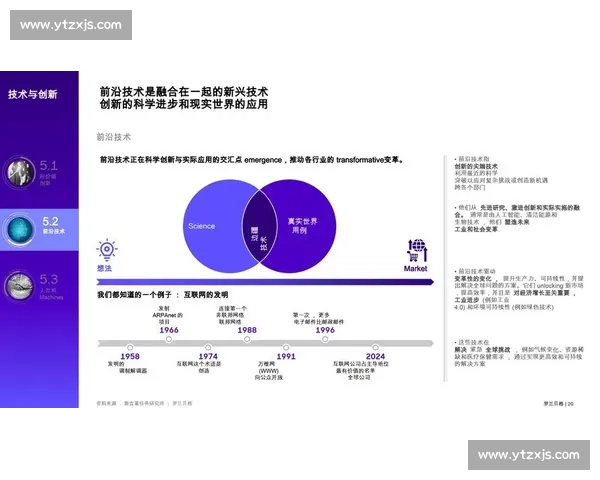Viewport: 600px width, 480px height.
Task: Open the 5.1 sidebar section label
Action: pyautogui.click(x=49, y=173)
